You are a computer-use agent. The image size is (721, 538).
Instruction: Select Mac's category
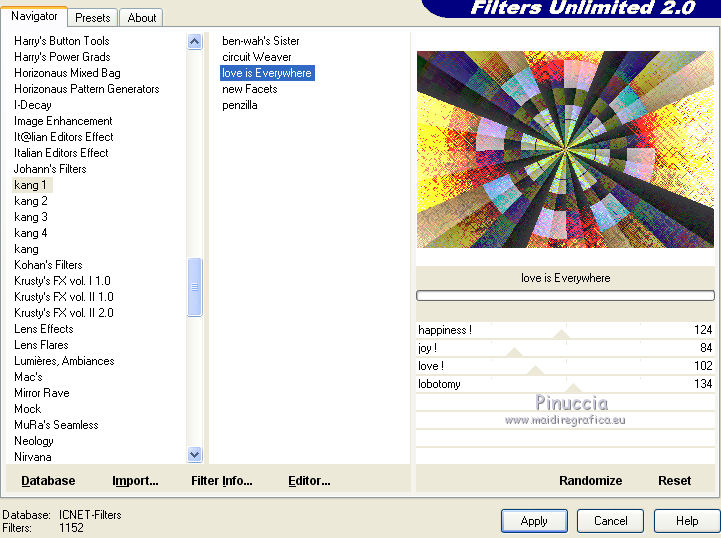click(28, 377)
